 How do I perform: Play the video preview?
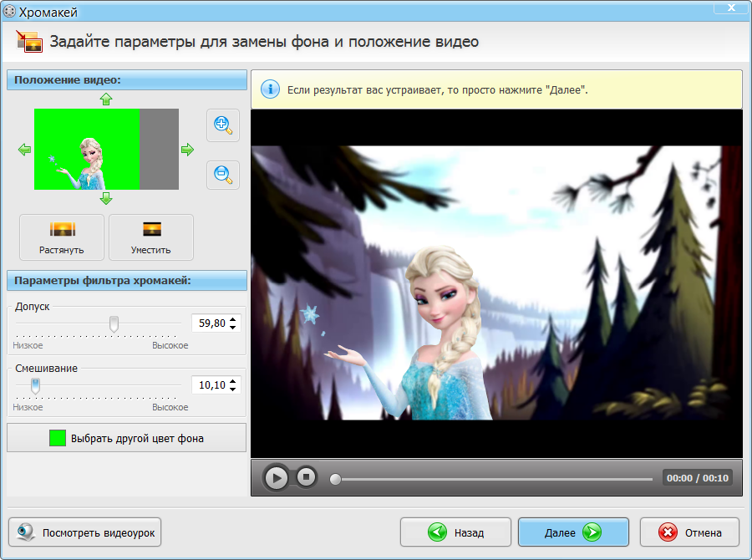click(277, 478)
